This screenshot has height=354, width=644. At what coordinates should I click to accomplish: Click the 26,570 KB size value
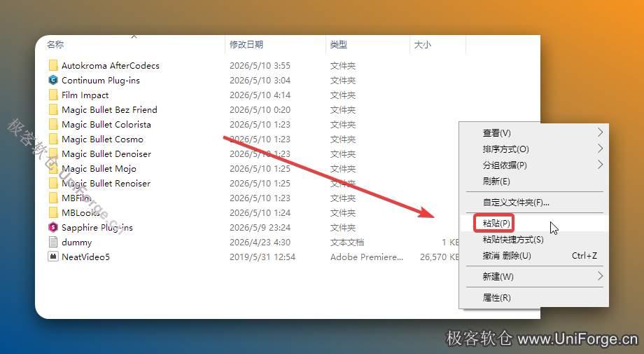coord(439,257)
